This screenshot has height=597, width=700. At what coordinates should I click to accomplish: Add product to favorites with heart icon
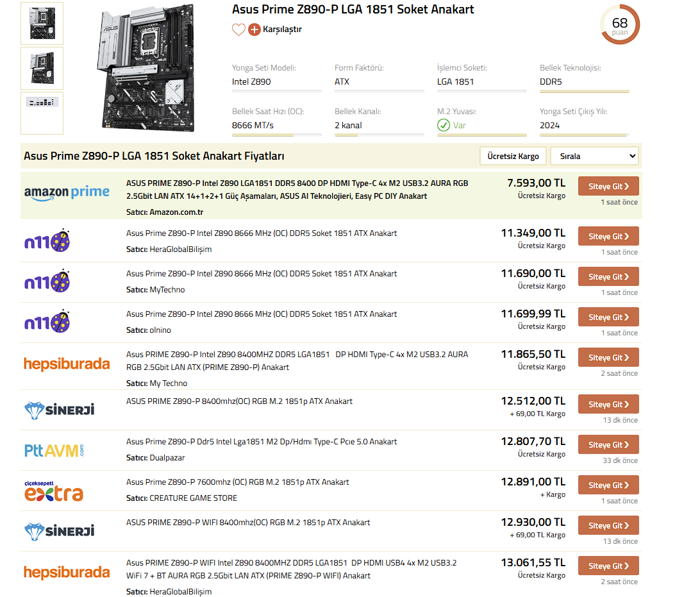pos(238,29)
